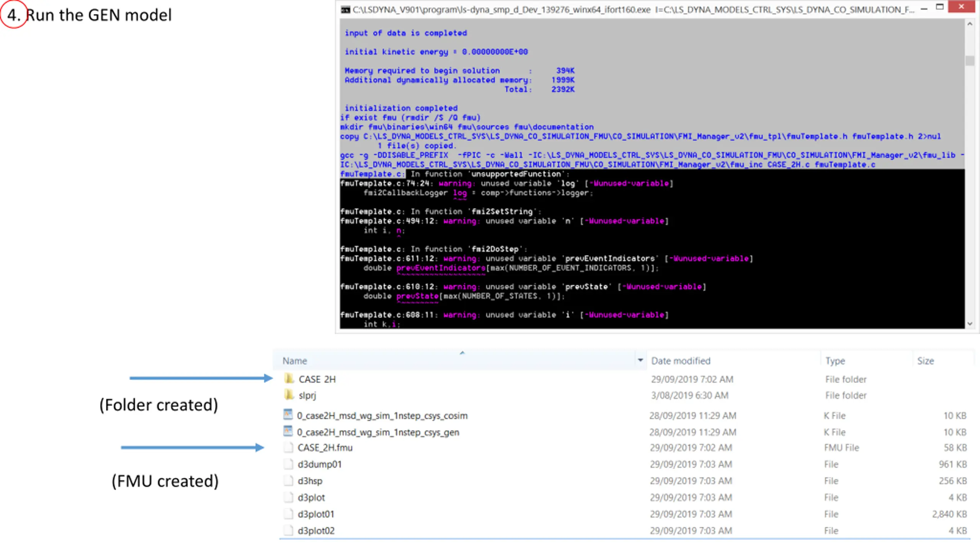
Task: Click console line 'input of data is completed'
Action: click(406, 33)
